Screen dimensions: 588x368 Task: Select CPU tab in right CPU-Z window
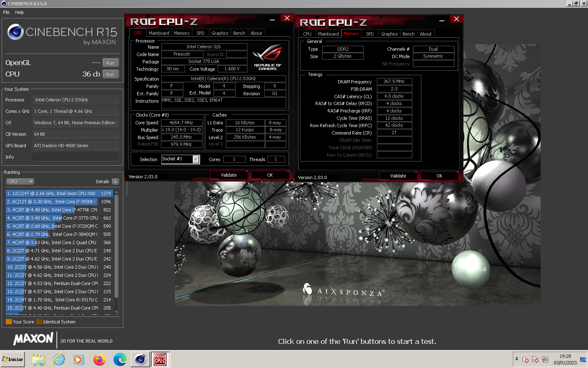[x=307, y=34]
